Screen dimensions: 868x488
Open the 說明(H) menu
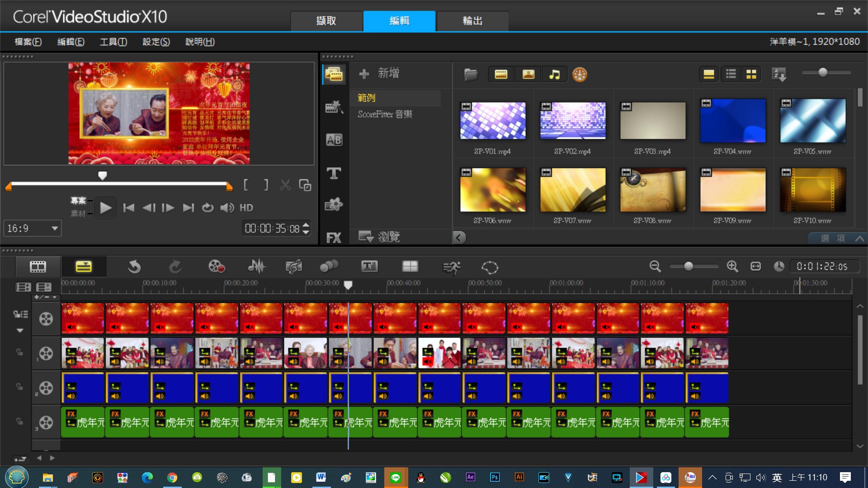pyautogui.click(x=200, y=42)
